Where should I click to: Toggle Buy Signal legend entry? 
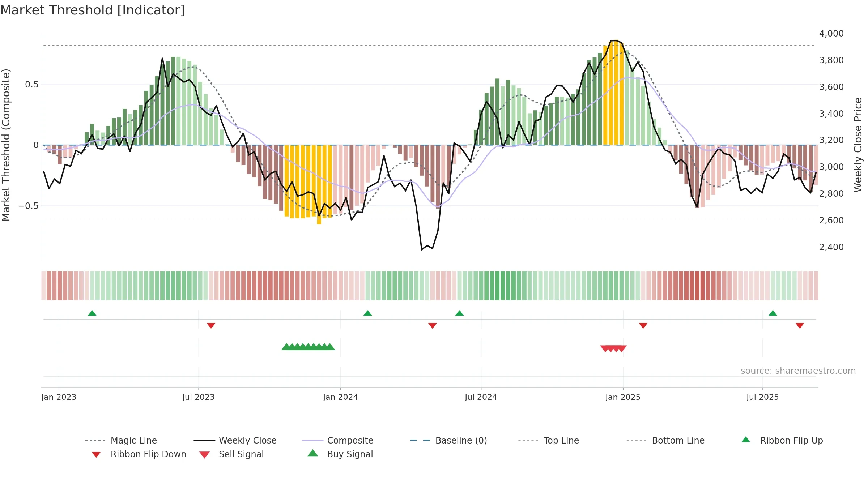[340, 454]
